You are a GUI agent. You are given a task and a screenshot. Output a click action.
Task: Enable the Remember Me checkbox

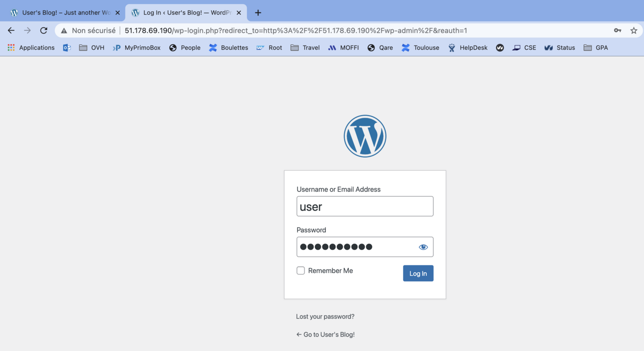pyautogui.click(x=300, y=270)
